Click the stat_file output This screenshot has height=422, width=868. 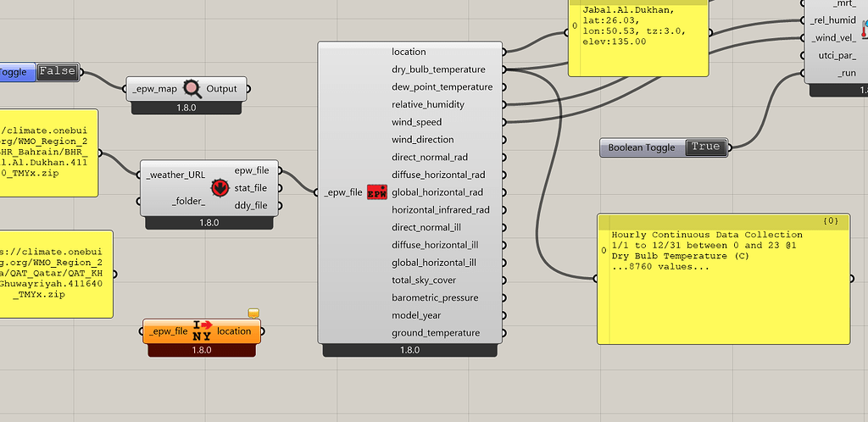(251, 188)
